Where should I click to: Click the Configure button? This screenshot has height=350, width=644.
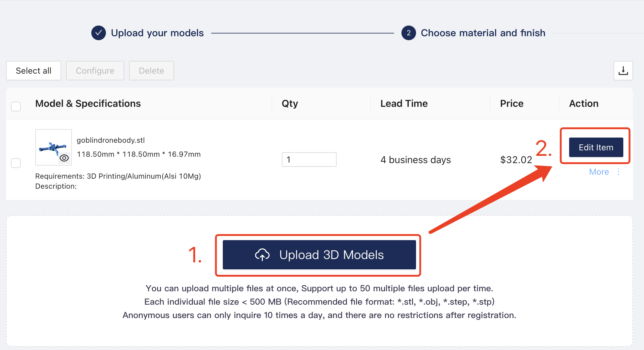95,71
